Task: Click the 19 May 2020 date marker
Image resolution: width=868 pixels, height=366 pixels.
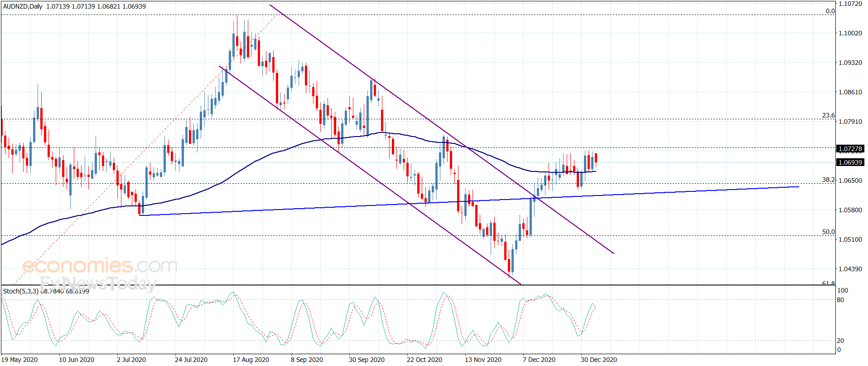Action: 19,360
